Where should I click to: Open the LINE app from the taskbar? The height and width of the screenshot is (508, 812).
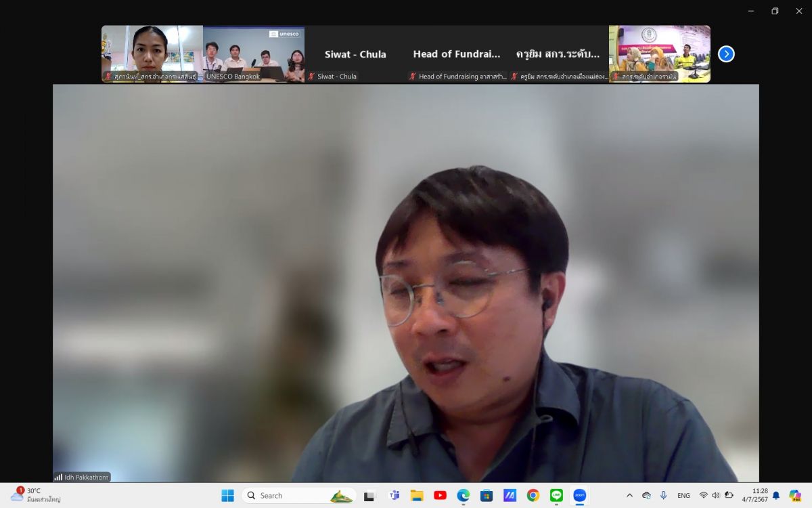coord(556,495)
